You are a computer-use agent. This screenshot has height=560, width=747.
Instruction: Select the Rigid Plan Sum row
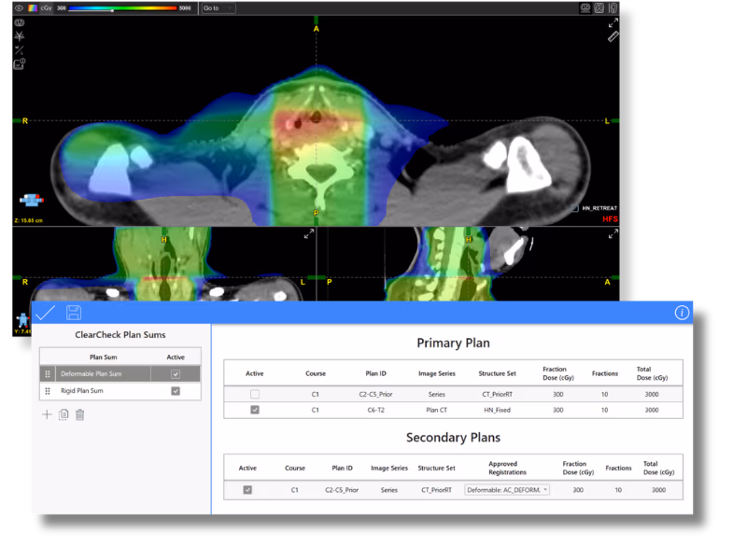pyautogui.click(x=120, y=391)
